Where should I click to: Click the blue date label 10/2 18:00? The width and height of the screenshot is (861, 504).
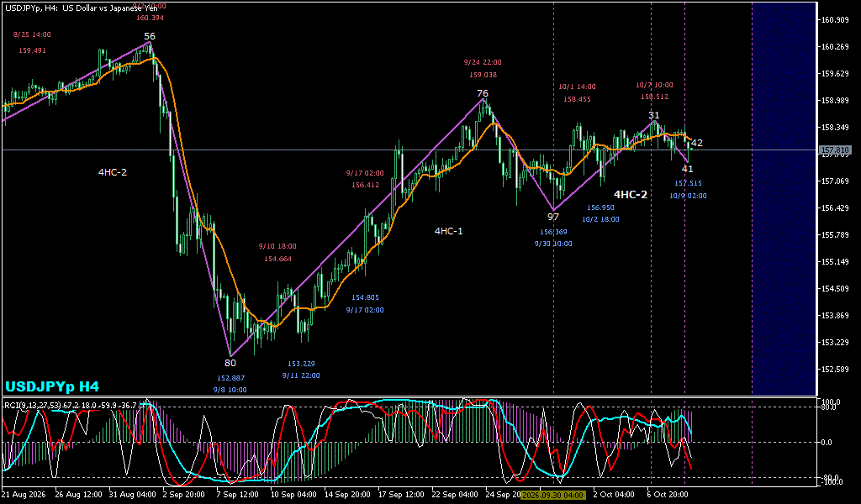click(x=600, y=219)
